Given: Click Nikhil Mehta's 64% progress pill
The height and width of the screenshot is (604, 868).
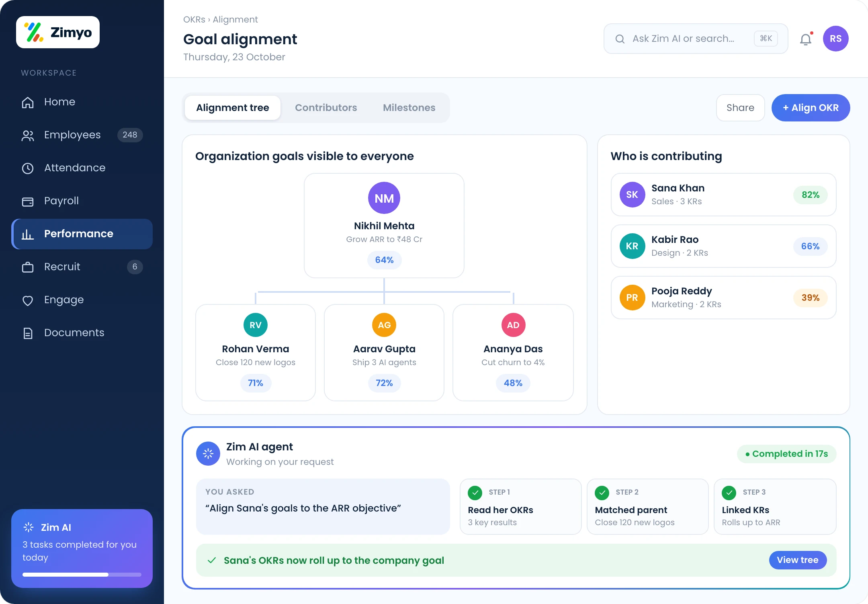Looking at the screenshot, I should (384, 260).
